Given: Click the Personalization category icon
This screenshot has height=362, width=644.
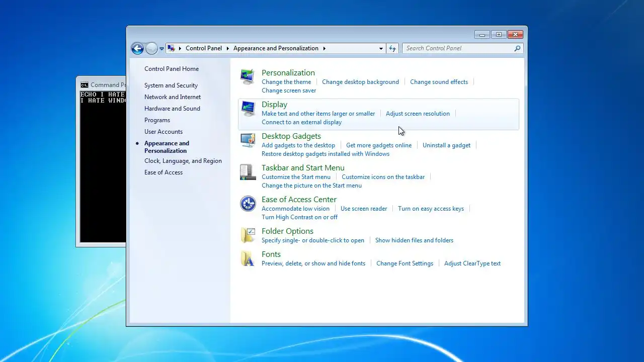Looking at the screenshot, I should 248,76.
